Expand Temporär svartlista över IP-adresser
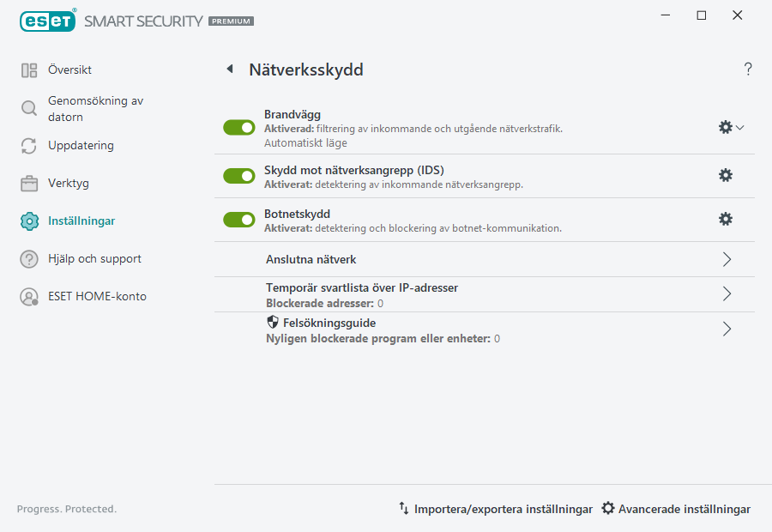 [726, 293]
